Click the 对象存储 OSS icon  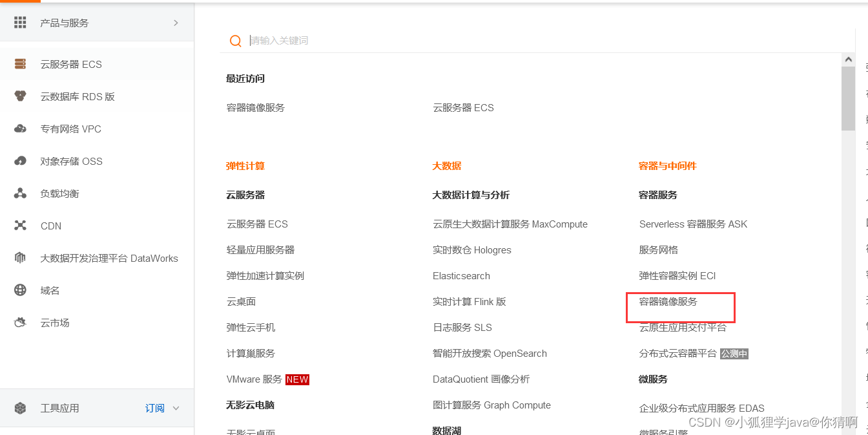pos(20,161)
